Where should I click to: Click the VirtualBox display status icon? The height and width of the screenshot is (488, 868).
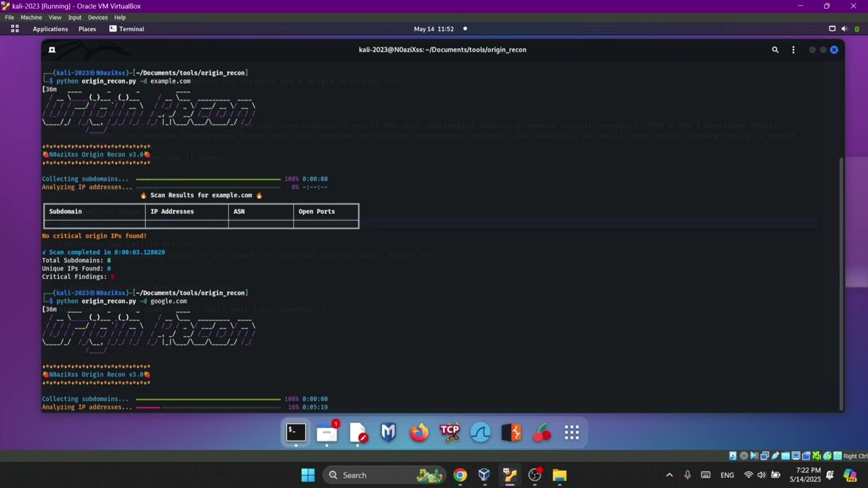[796, 456]
